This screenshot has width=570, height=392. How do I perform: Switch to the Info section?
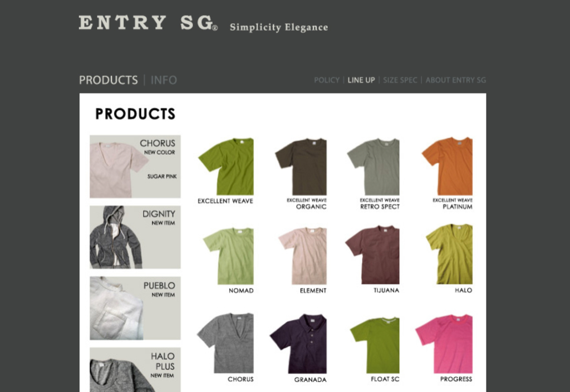pos(164,80)
